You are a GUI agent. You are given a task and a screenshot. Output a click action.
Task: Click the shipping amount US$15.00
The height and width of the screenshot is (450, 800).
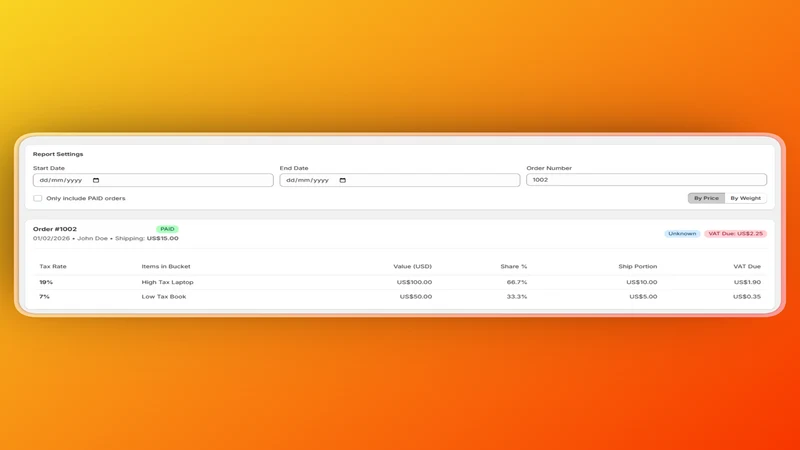163,238
